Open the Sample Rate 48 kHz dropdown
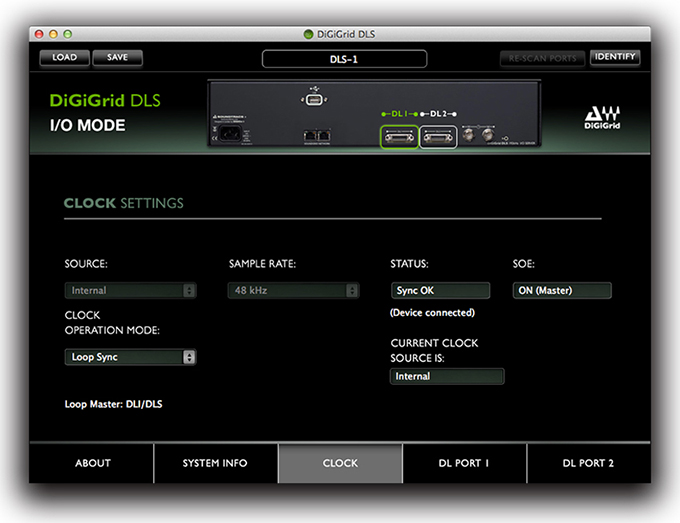The image size is (680, 523). [x=294, y=290]
